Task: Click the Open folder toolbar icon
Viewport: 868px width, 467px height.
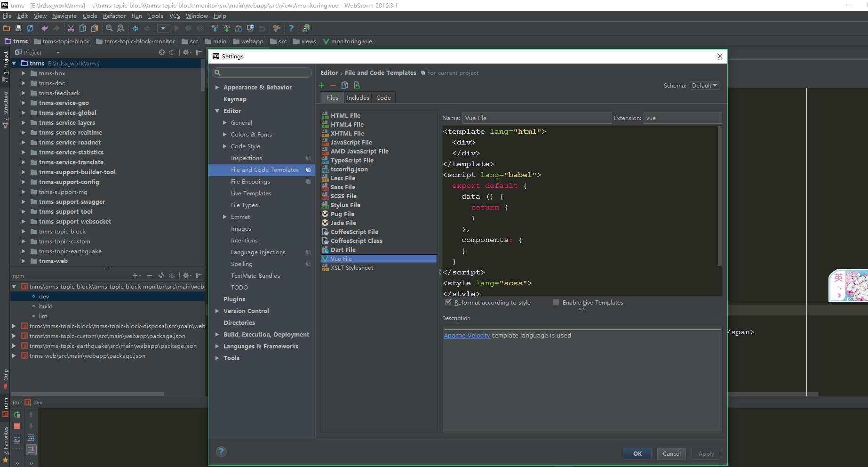Action: (x=7, y=28)
